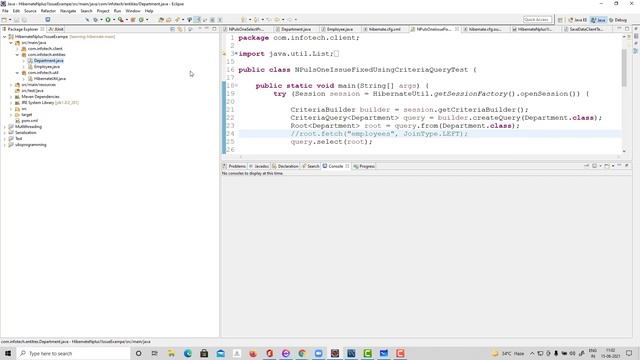Open the Navigate menu
This screenshot has height=360, width=640.
[68, 11]
